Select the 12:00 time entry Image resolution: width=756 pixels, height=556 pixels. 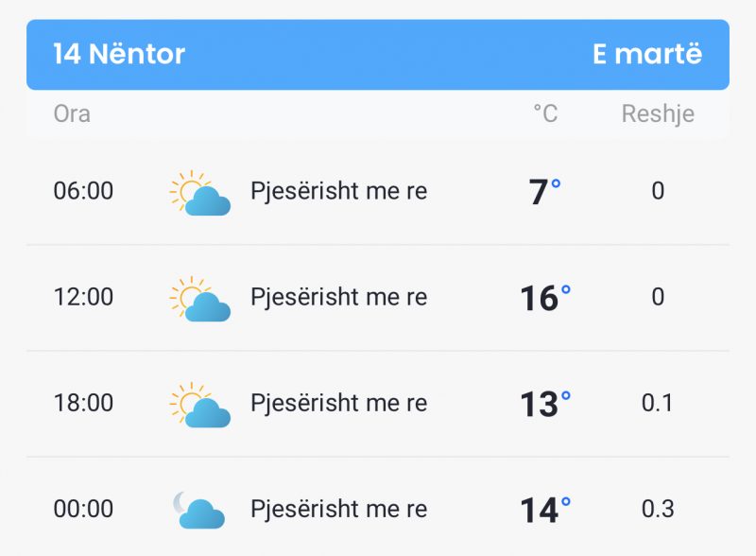pos(83,297)
